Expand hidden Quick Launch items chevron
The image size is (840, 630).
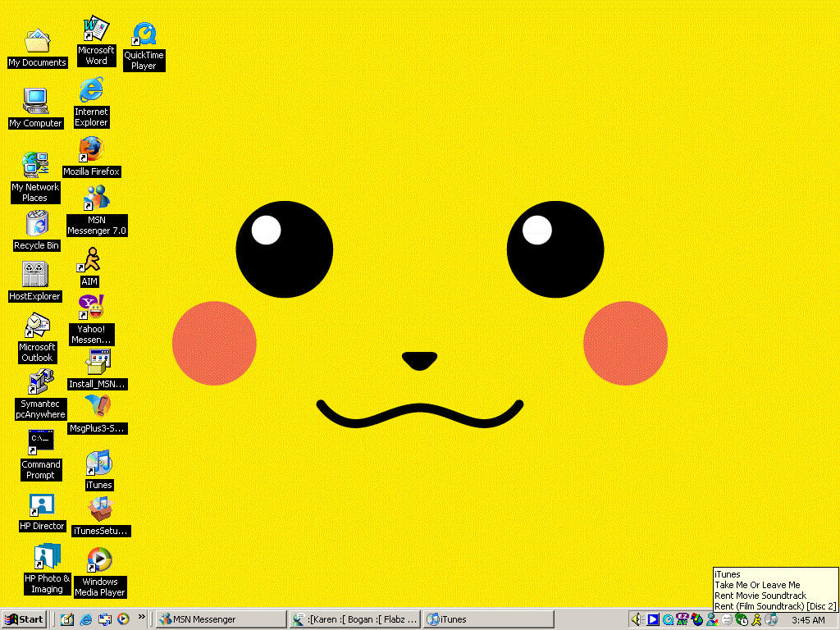click(141, 617)
